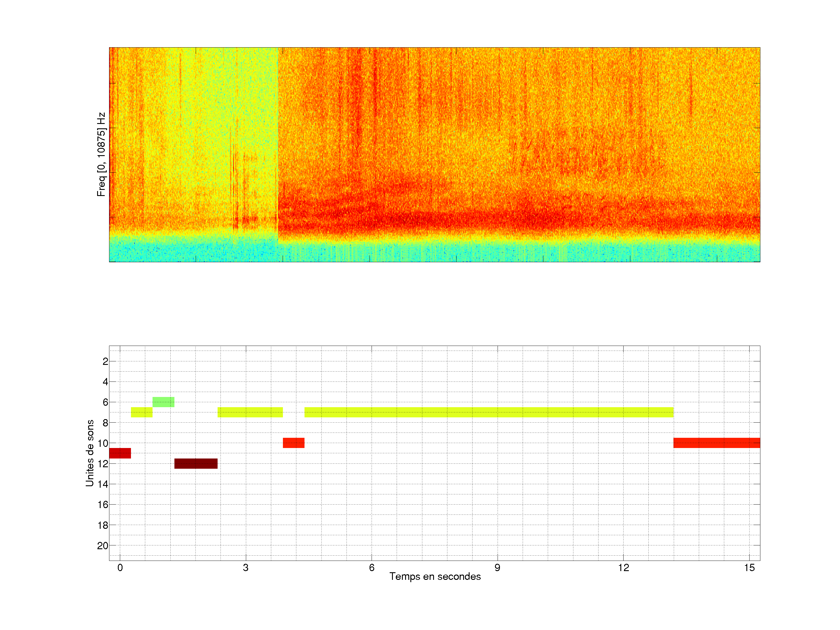Click the short red bar near 4 seconds
Image resolution: width=840 pixels, height=630 pixels.
coord(293,443)
